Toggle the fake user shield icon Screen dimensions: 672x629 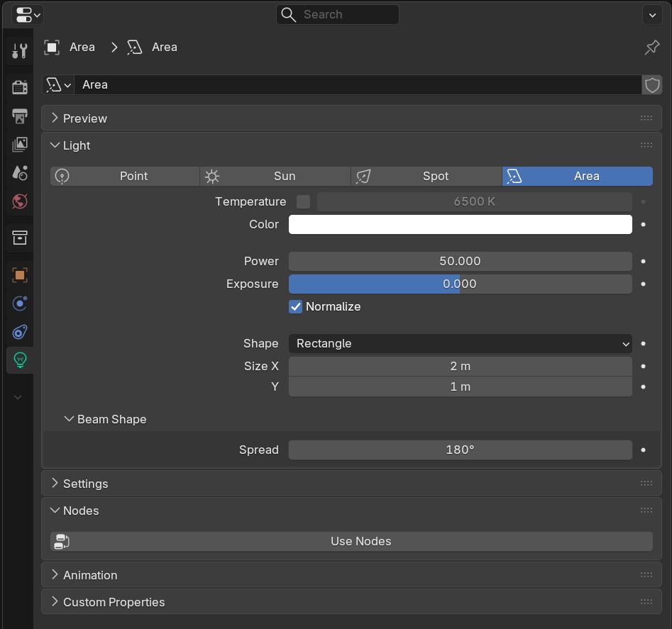click(x=652, y=85)
